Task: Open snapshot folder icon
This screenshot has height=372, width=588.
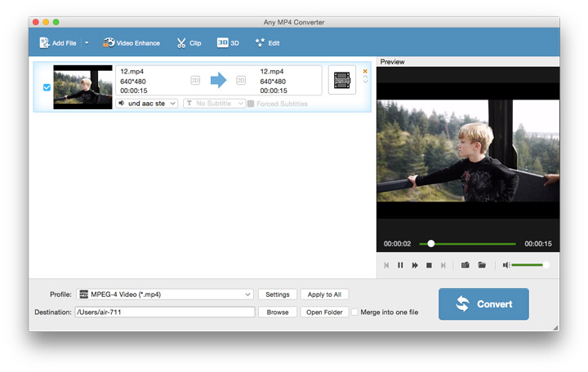Action: (x=482, y=265)
